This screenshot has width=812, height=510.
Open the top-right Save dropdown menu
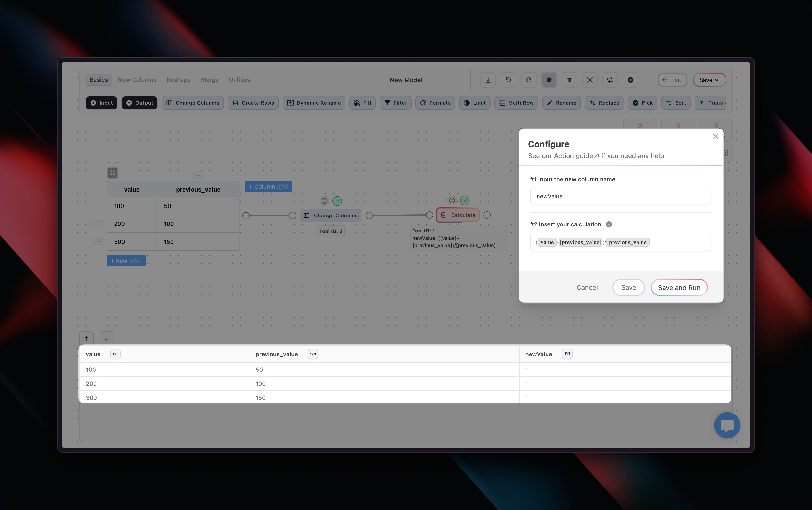click(709, 80)
